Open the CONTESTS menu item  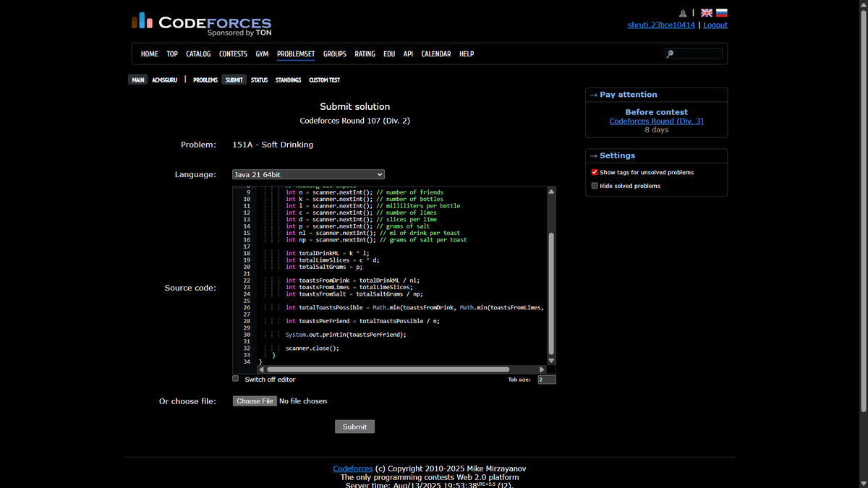pos(233,54)
